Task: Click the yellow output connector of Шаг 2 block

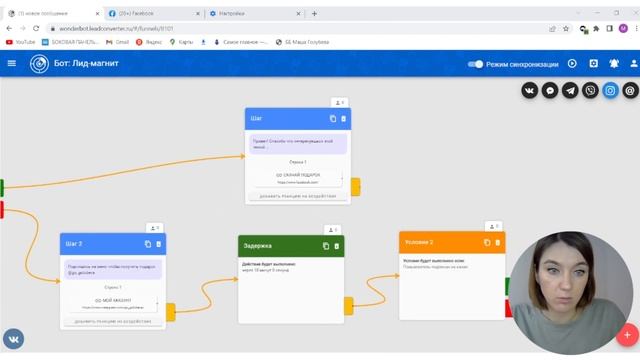Action: 171,312
